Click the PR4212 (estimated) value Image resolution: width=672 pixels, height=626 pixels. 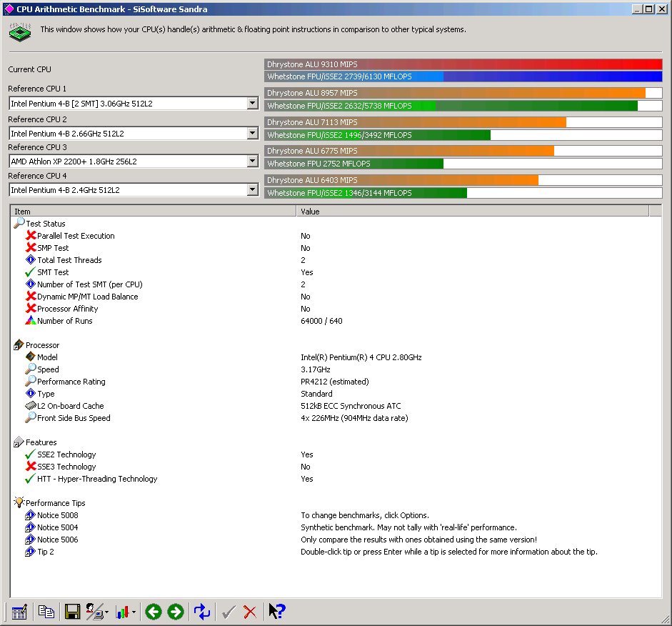pos(335,382)
